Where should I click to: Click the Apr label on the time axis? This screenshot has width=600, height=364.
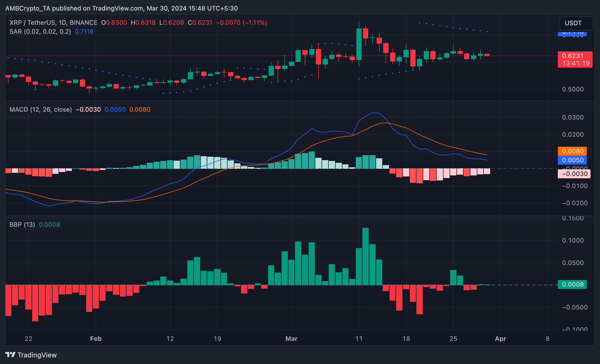pyautogui.click(x=500, y=339)
